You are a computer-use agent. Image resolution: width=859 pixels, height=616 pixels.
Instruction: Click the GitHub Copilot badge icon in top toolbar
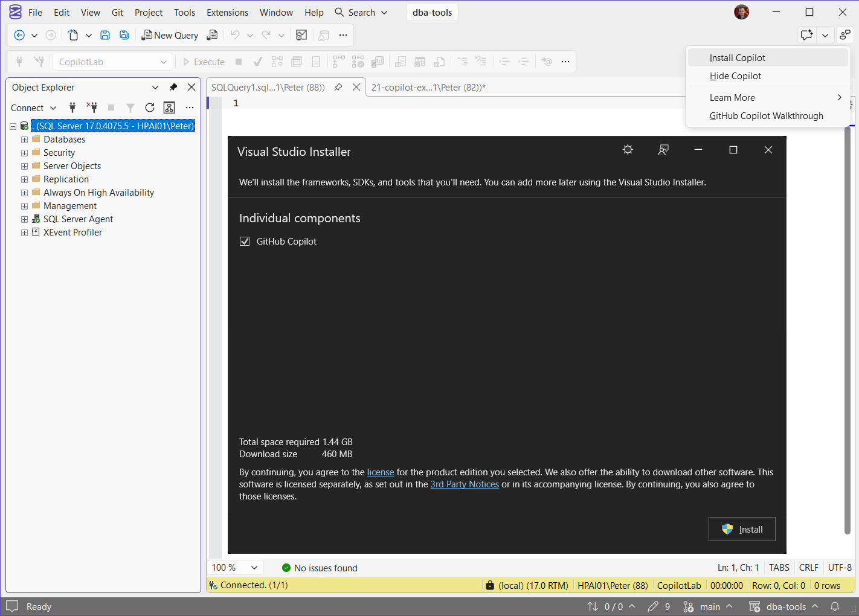point(806,35)
